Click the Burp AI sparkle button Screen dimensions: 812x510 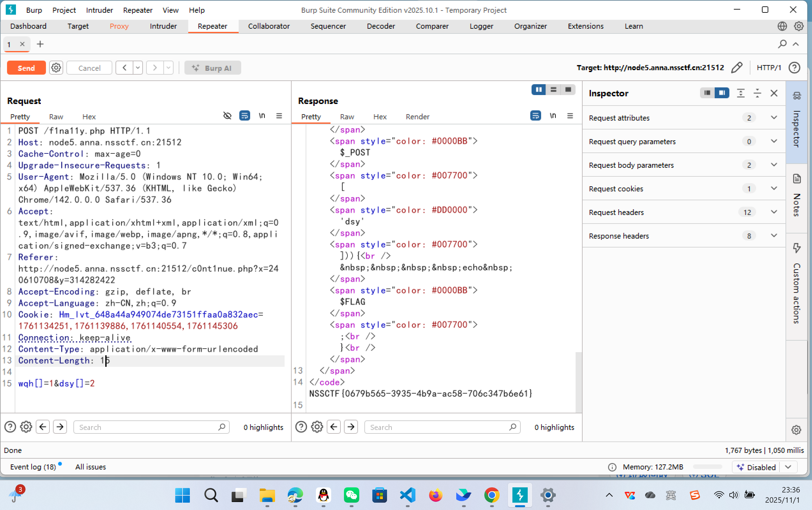click(212, 68)
